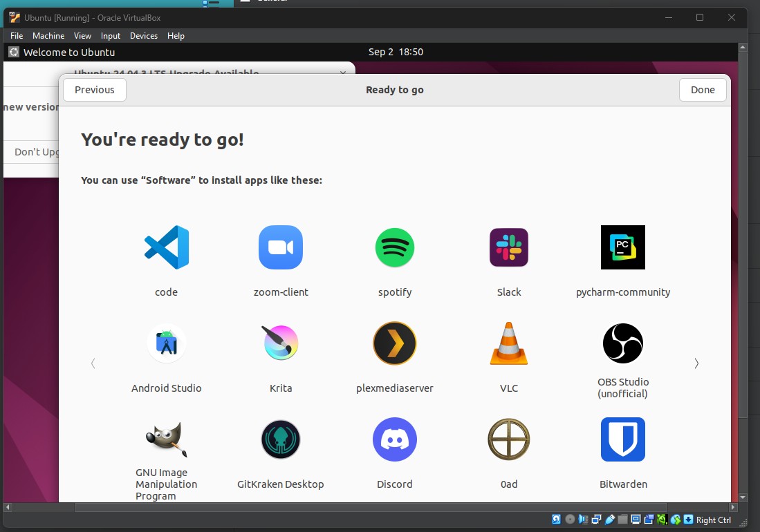760x532 pixels.
Task: Select the Slack app icon
Action: pyautogui.click(x=508, y=247)
